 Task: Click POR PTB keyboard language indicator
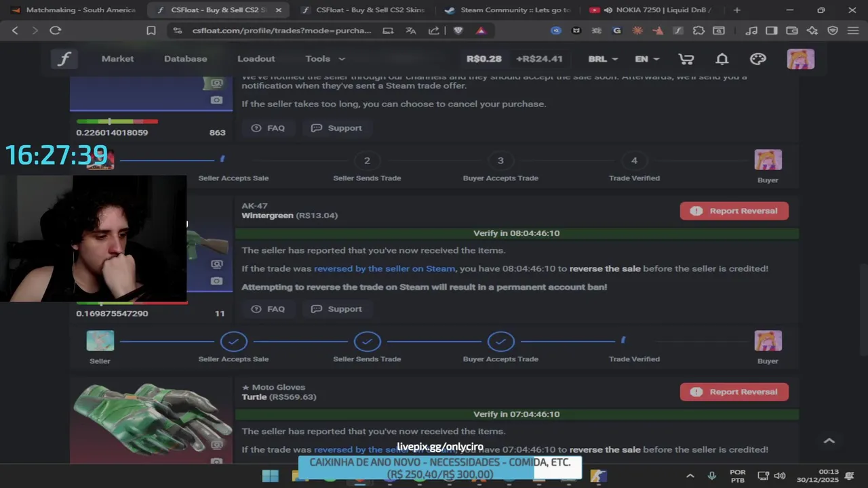pyautogui.click(x=738, y=476)
